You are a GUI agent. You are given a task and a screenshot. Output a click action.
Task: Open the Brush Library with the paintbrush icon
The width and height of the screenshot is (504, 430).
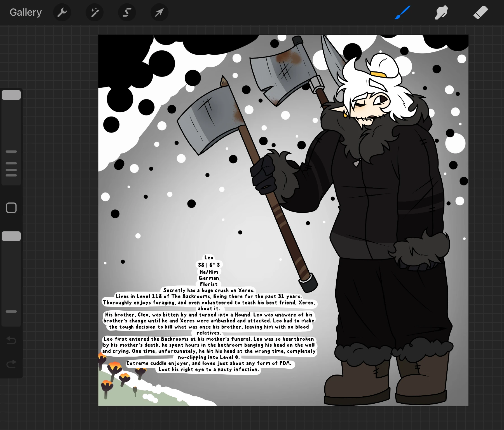coord(402,12)
